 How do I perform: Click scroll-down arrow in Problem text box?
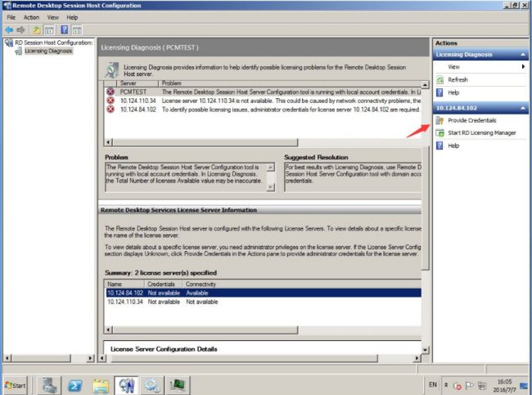270,187
